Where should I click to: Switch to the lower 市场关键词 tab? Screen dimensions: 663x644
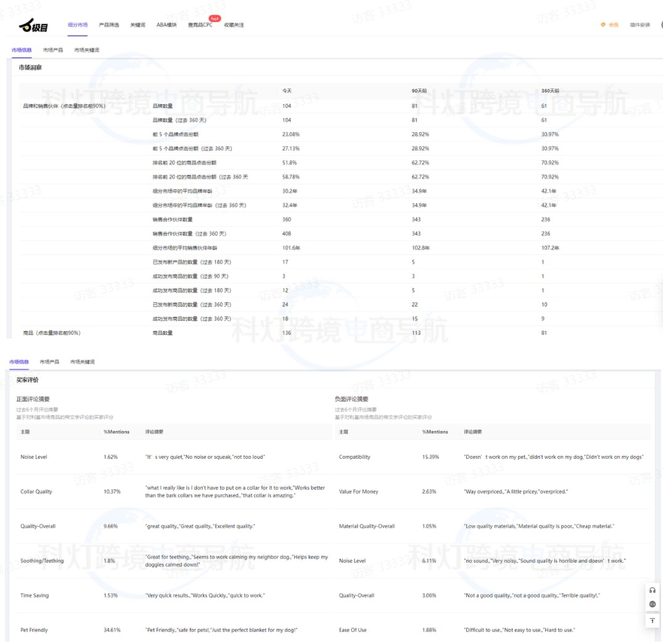pyautogui.click(x=83, y=362)
